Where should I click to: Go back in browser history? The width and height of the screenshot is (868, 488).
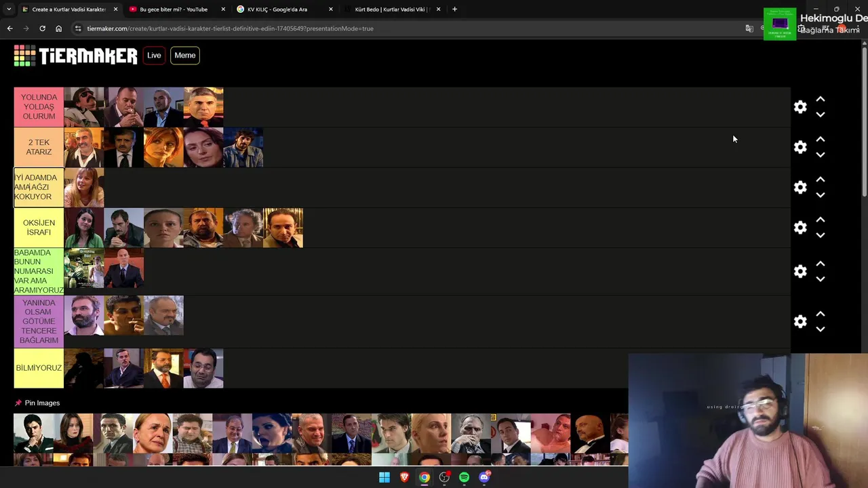coord(9,28)
